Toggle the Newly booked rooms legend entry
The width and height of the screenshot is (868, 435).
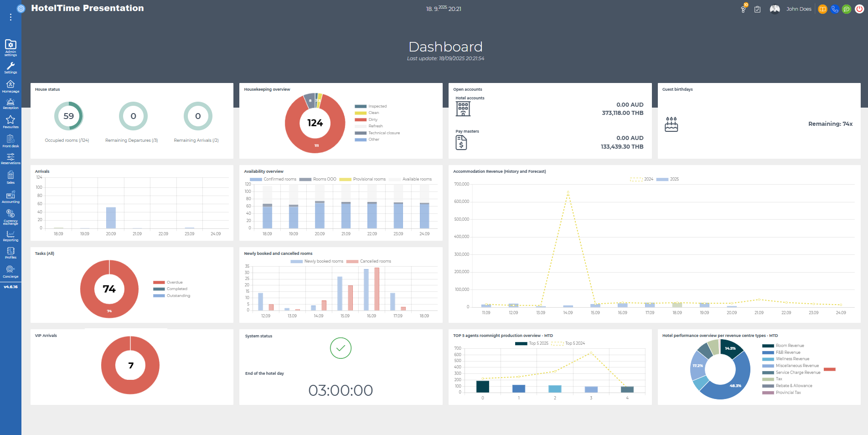pyautogui.click(x=317, y=261)
